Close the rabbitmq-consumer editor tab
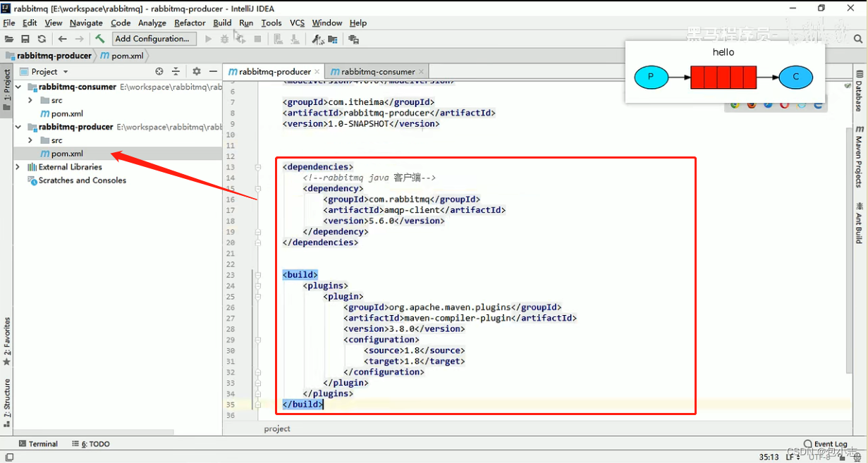The image size is (868, 463). click(422, 71)
